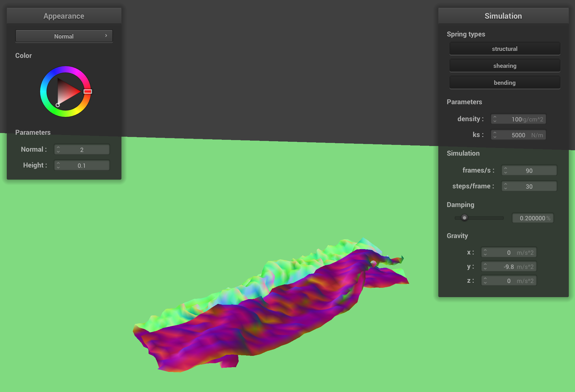Toggle the bending spring type
This screenshot has width=575, height=392.
(505, 82)
